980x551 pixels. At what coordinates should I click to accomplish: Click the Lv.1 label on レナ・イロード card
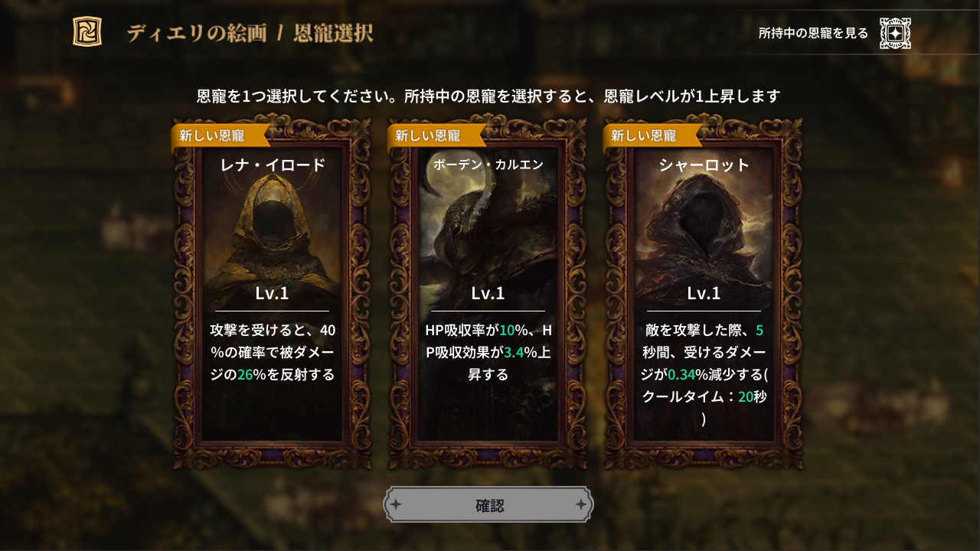coord(272,293)
